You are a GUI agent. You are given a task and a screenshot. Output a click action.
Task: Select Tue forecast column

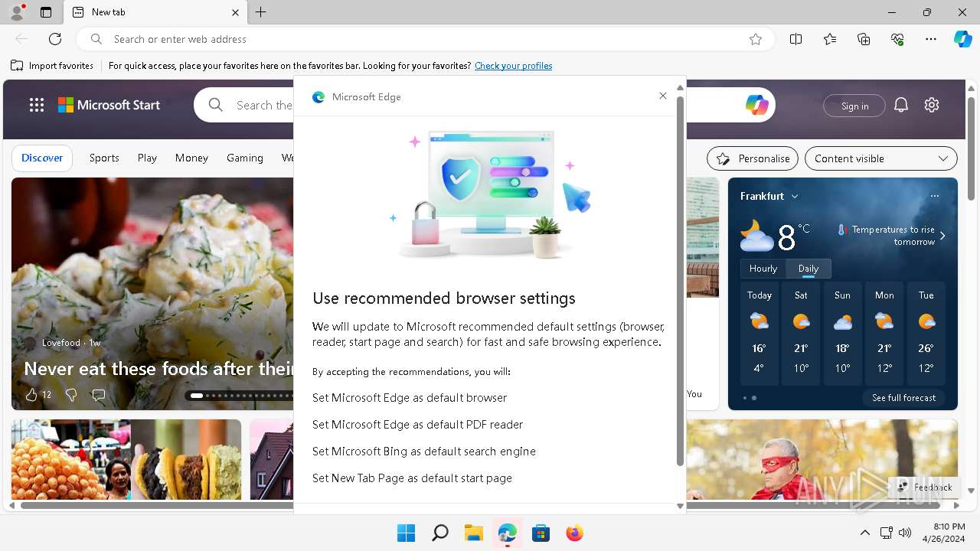click(926, 334)
